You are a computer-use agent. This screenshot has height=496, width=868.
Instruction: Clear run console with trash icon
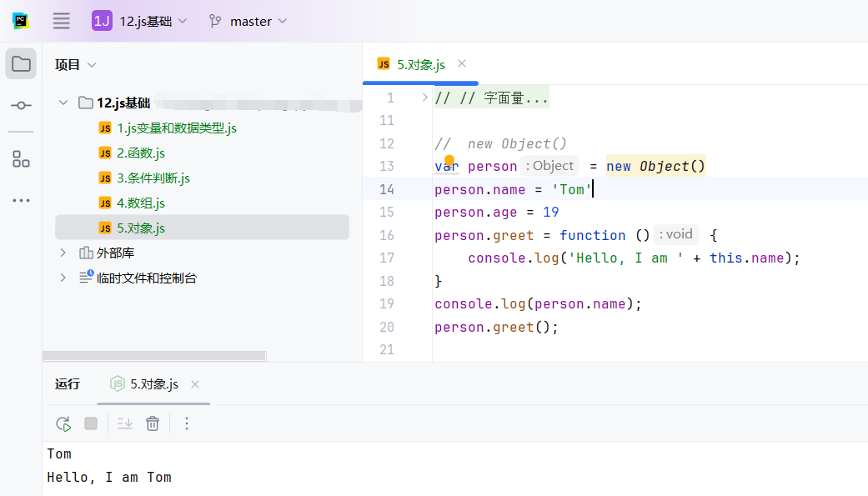(x=153, y=423)
